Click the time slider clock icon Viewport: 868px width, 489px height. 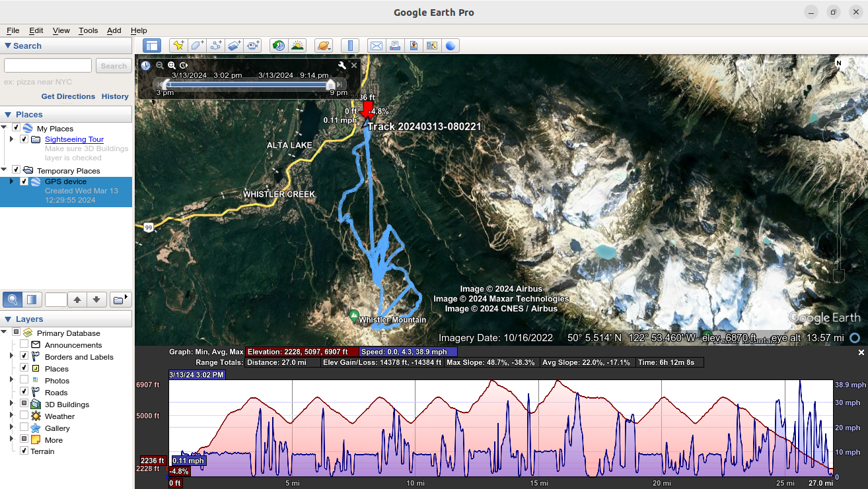145,65
